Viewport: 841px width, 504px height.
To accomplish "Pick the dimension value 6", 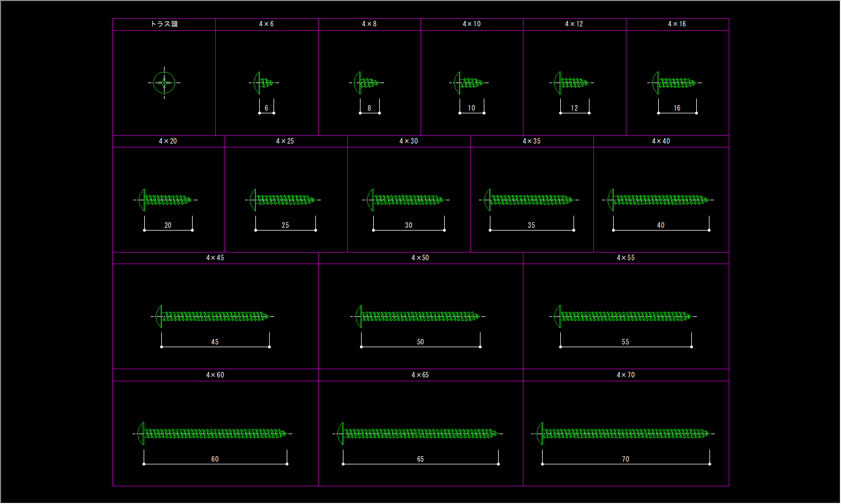I will [266, 108].
